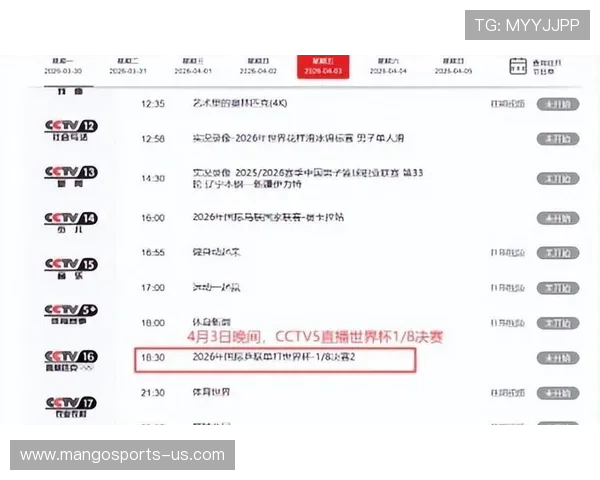Switch to the 2026-04-04 Saturday tab
The image size is (600, 480).
point(388,66)
